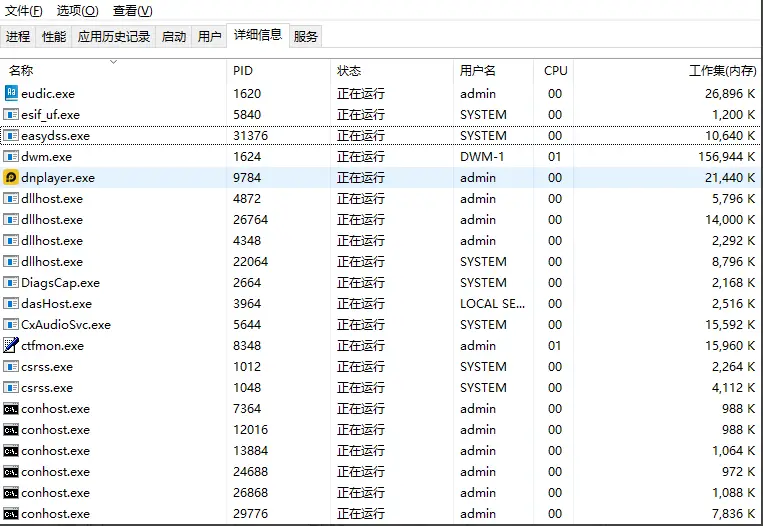Sort by 工作集(内存) column header
The width and height of the screenshot is (763, 526).
(722, 71)
